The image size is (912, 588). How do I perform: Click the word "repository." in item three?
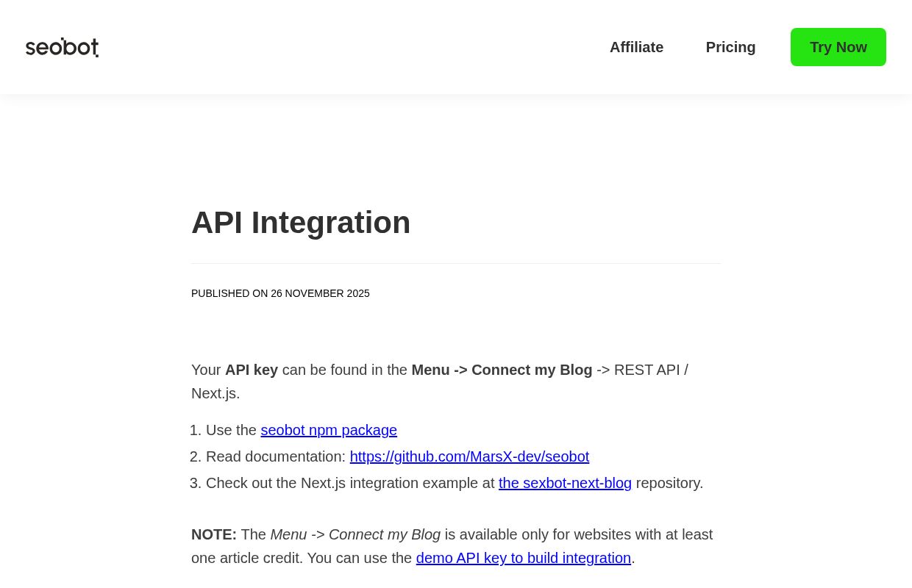pos(669,483)
